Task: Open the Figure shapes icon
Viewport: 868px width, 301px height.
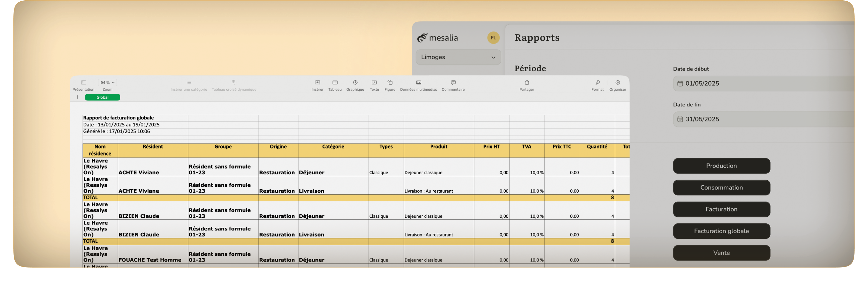Action: click(x=390, y=83)
